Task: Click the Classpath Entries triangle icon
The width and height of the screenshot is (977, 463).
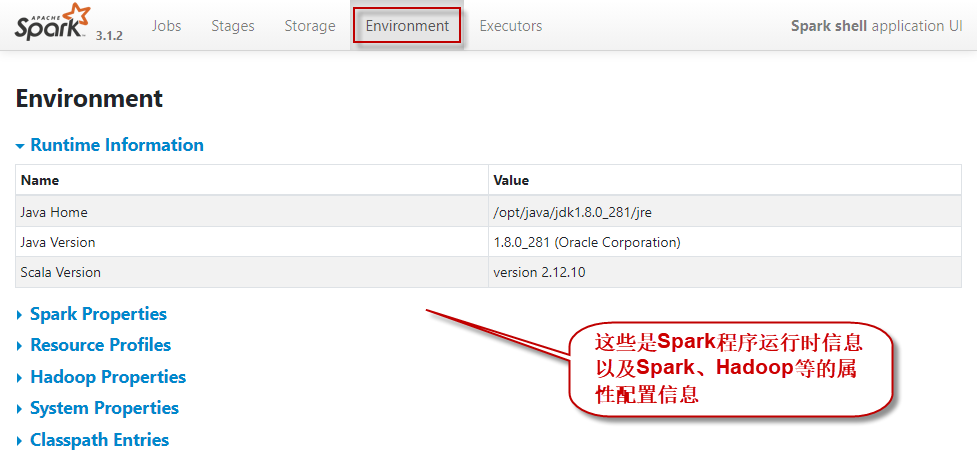Action: coord(20,441)
